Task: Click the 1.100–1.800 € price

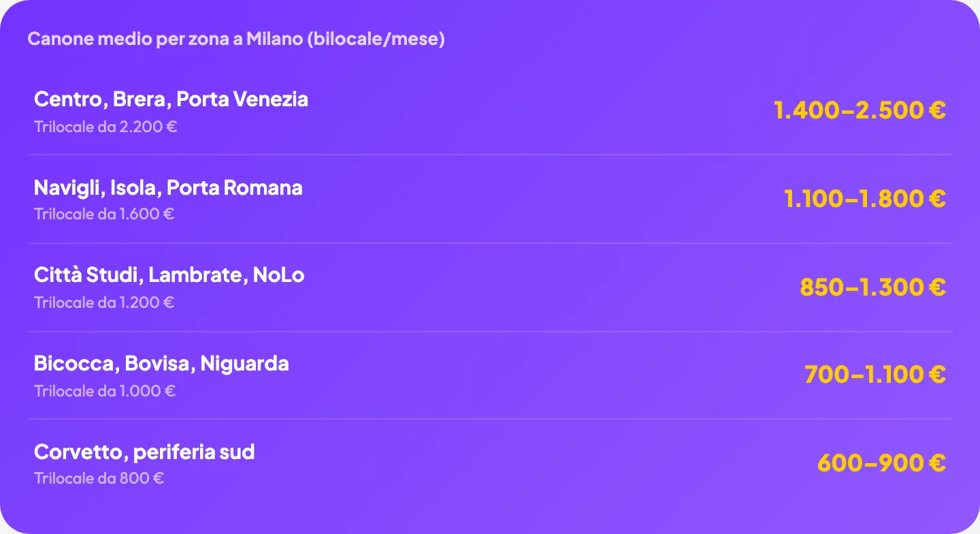Action: coord(865,198)
